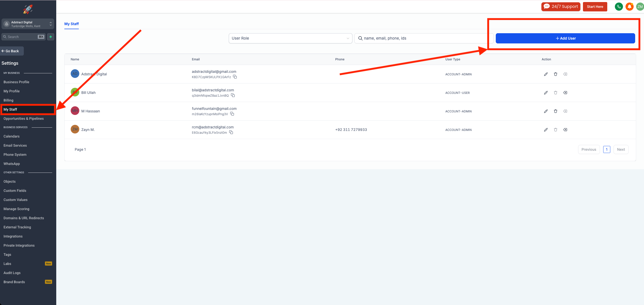Open Phone System settings in sidebar
Image resolution: width=644 pixels, height=305 pixels.
(x=15, y=155)
